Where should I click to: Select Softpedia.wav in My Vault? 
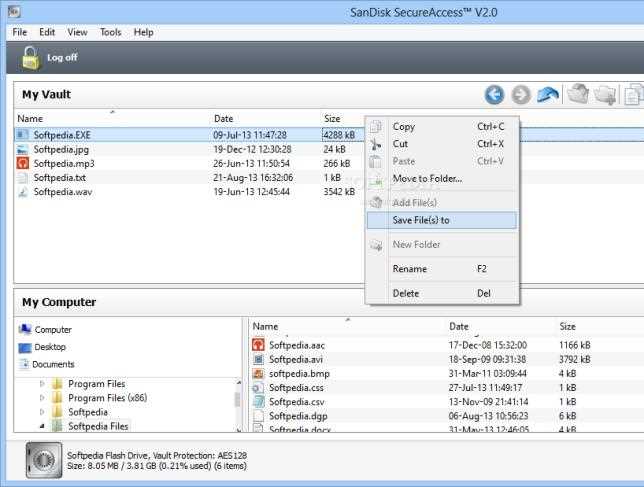tap(63, 192)
